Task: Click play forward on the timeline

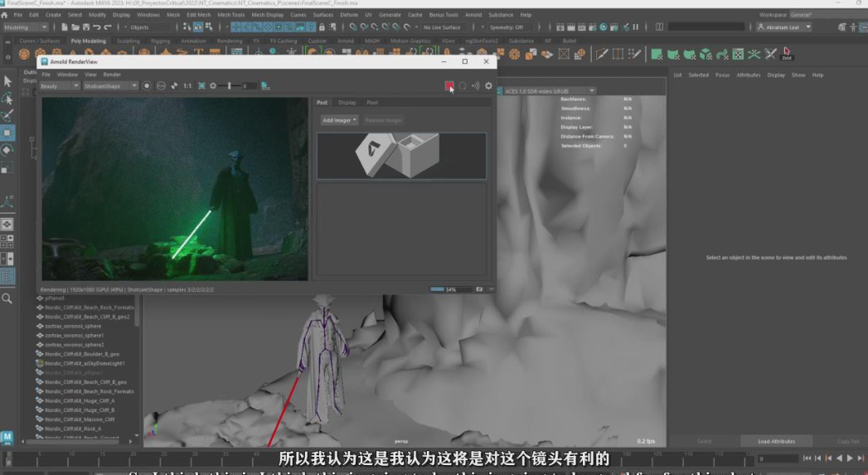Action: (x=850, y=458)
